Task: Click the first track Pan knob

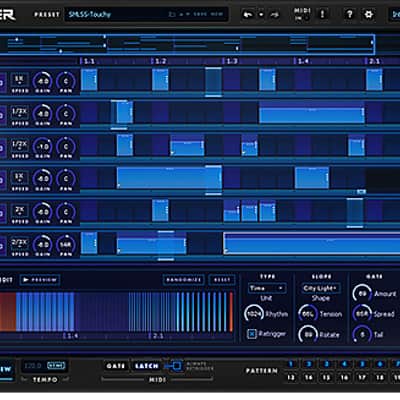Action: click(66, 81)
